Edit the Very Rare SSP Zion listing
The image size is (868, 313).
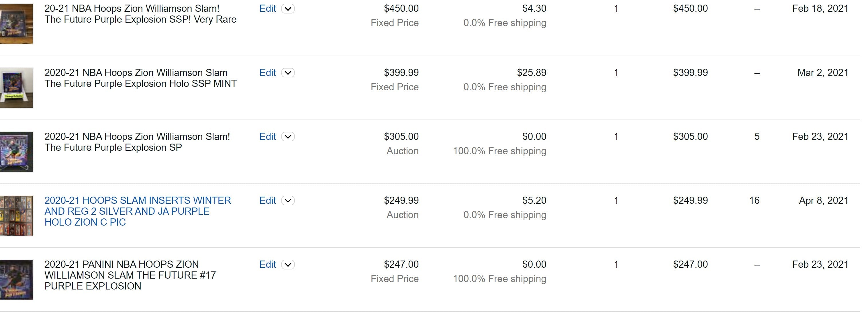pos(268,9)
